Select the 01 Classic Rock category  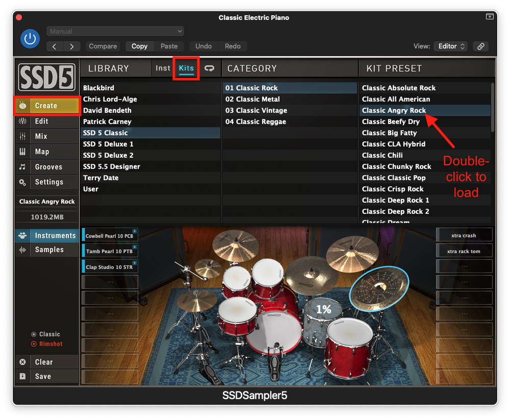coord(290,88)
